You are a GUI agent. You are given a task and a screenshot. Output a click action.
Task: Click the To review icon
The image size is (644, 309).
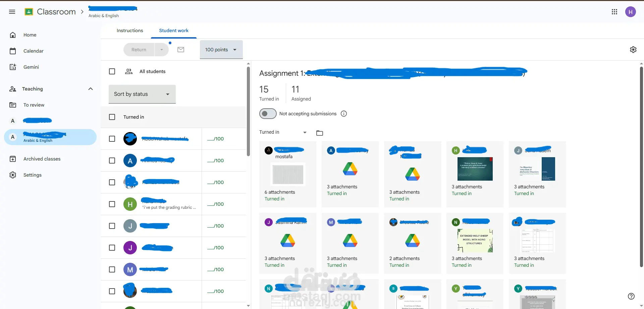[x=13, y=105]
